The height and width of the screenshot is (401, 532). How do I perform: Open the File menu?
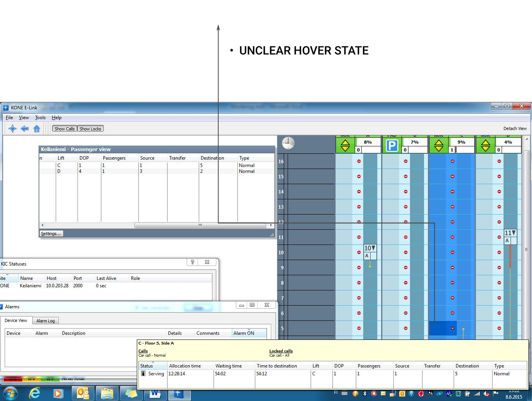click(x=9, y=118)
